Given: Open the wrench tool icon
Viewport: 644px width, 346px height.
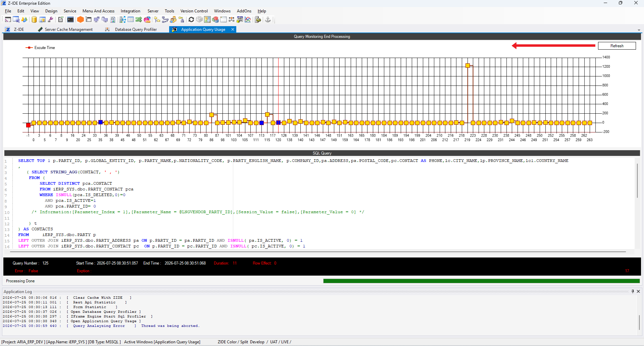Looking at the screenshot, I should pyautogui.click(x=50, y=19).
